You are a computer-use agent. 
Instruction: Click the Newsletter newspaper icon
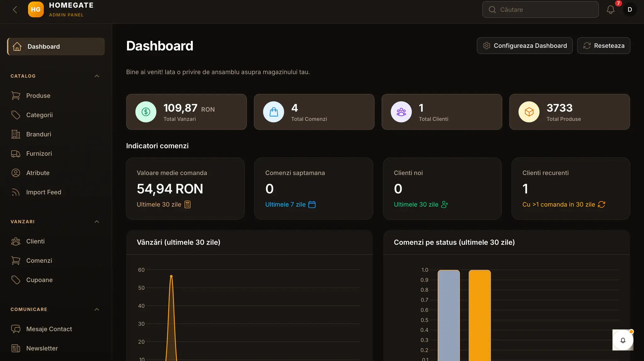pos(16,348)
